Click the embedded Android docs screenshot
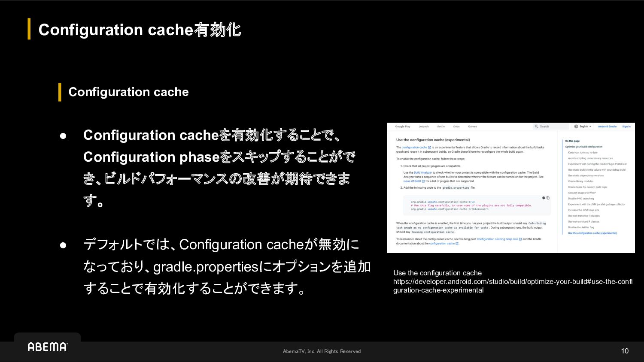This screenshot has height=362, width=644. (510, 188)
